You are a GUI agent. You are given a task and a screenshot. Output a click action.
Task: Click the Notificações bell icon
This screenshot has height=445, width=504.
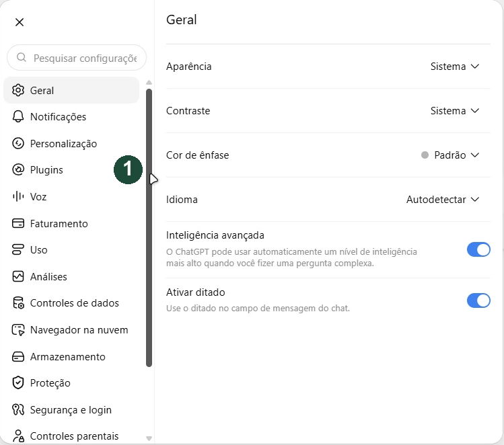pyautogui.click(x=18, y=116)
